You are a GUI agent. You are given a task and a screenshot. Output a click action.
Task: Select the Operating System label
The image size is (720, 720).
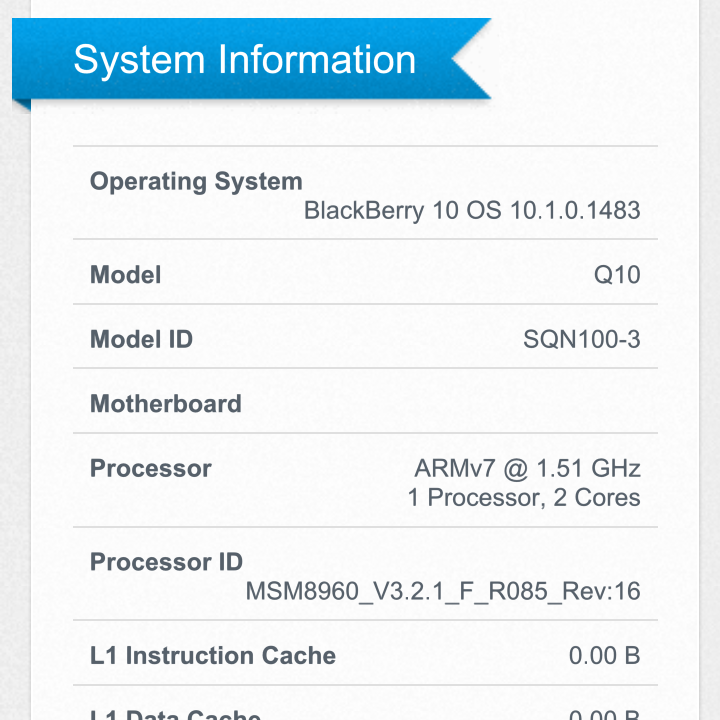196,182
